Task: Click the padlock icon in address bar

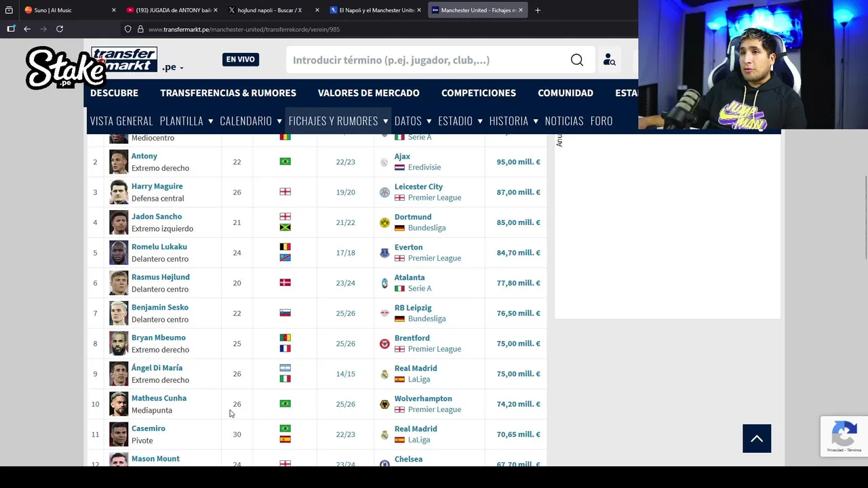Action: tap(140, 29)
